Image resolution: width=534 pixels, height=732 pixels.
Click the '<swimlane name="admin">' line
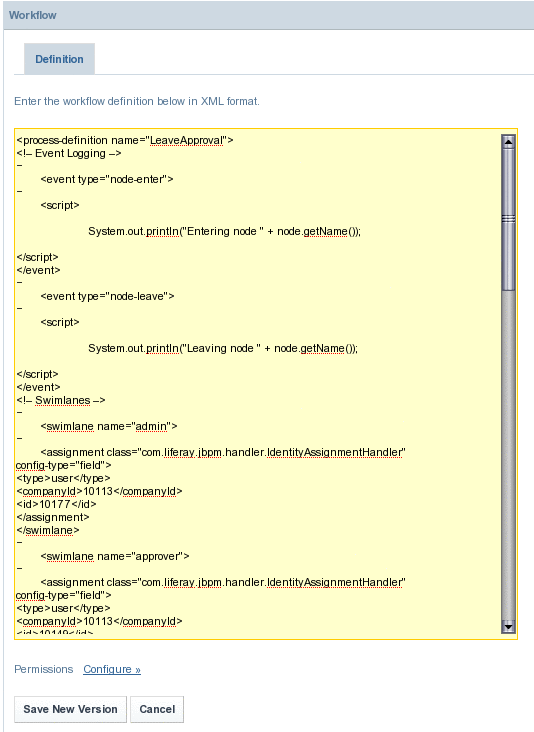pos(109,426)
